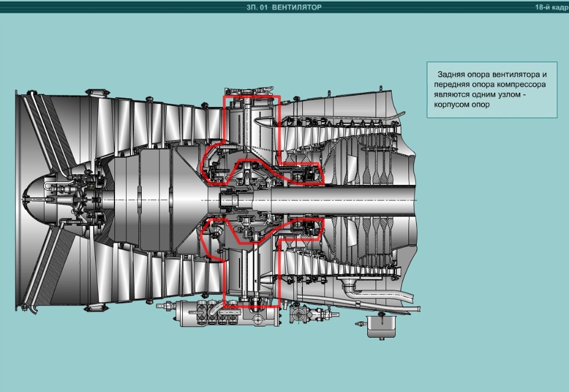Click the lower red-outlined support housing strut

coord(250,272)
